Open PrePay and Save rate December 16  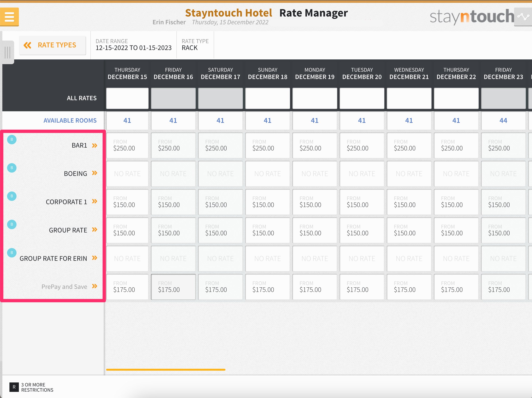coord(173,287)
